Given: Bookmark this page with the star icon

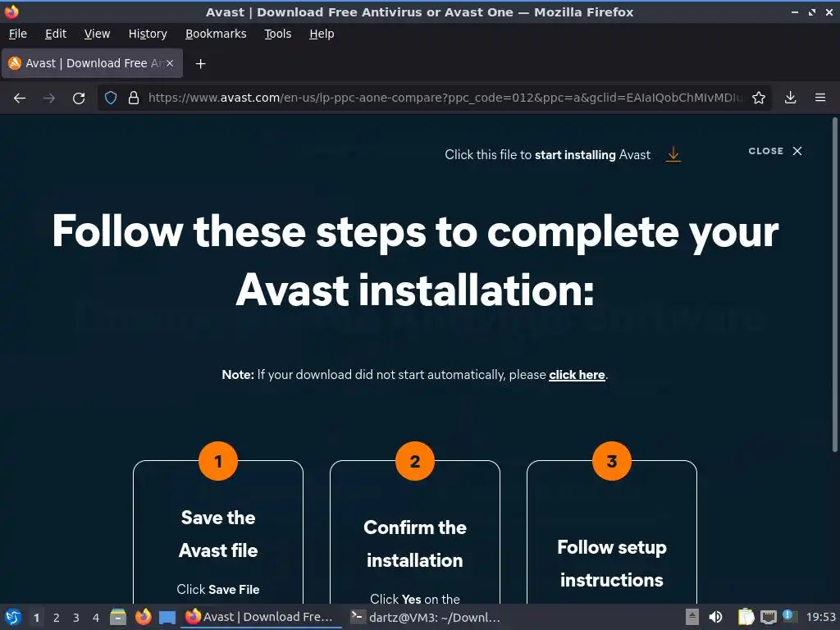Looking at the screenshot, I should pyautogui.click(x=759, y=98).
